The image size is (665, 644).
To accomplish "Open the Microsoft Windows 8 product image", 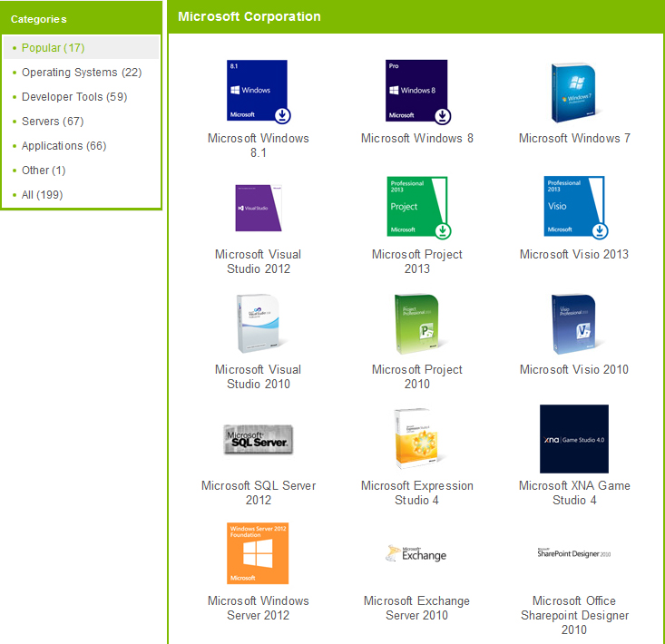I will 416,91.
